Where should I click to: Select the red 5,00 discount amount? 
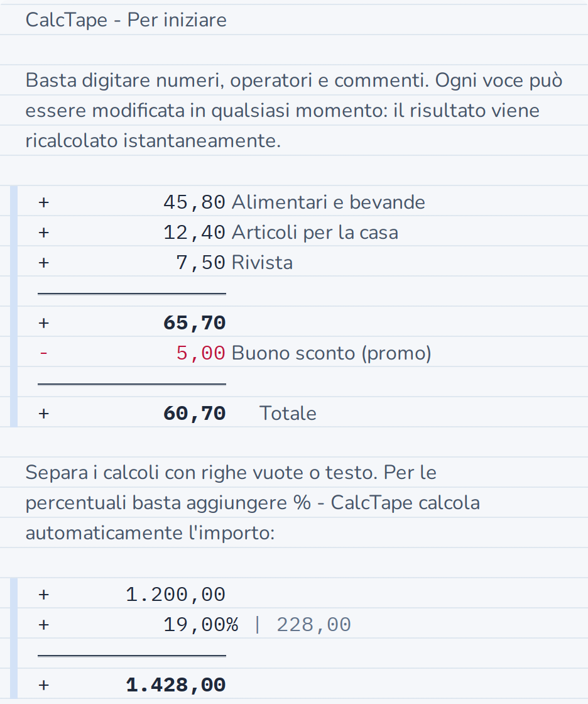(x=200, y=353)
